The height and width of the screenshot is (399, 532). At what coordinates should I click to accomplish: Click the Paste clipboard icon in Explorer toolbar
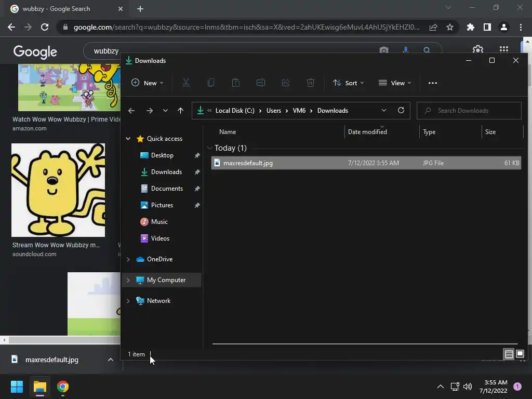[x=235, y=83]
